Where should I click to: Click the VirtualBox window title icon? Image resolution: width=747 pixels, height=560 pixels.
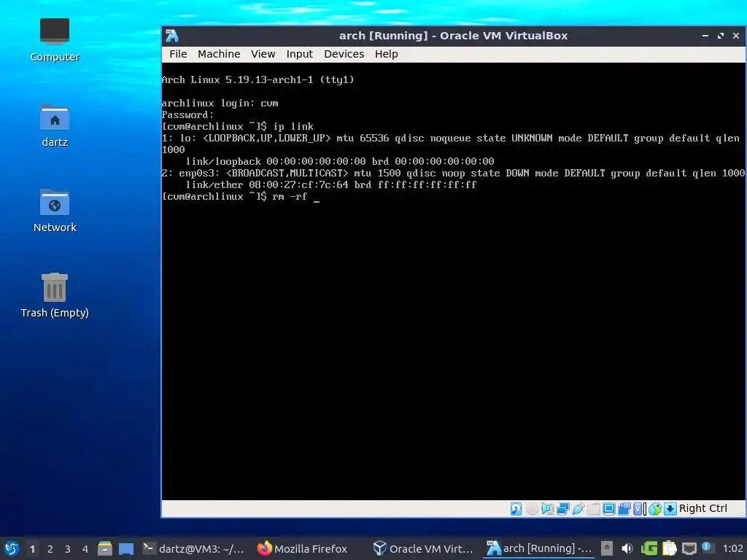[x=172, y=36]
